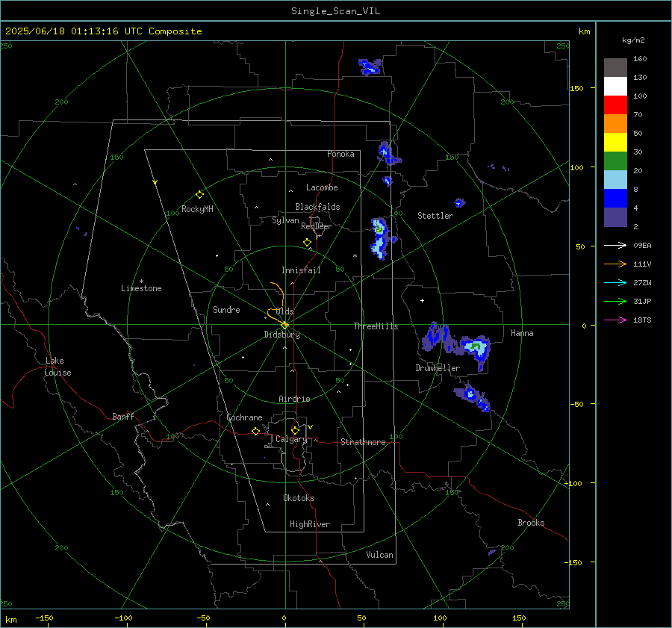Click the kg/m2 legend unit label

click(x=633, y=40)
